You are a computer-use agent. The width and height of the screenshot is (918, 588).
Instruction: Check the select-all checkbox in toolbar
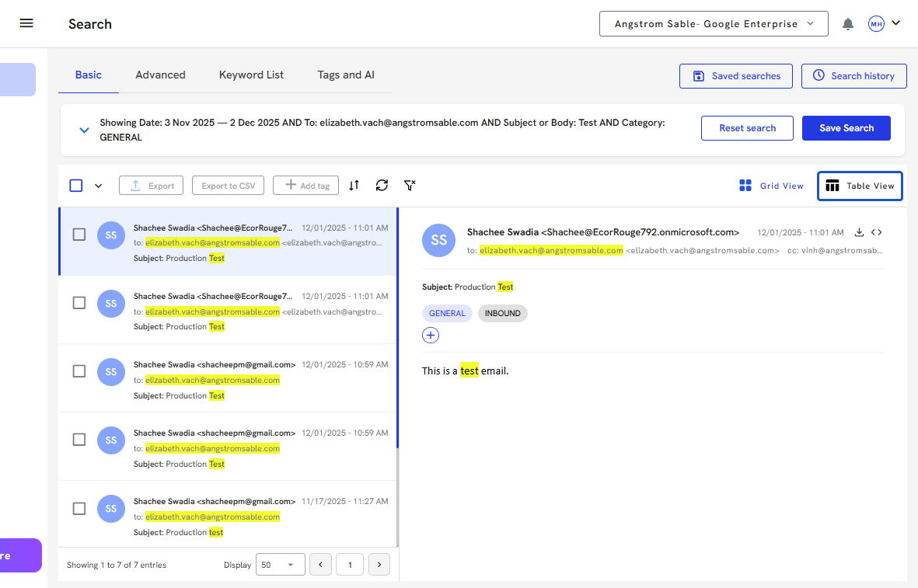[76, 186]
